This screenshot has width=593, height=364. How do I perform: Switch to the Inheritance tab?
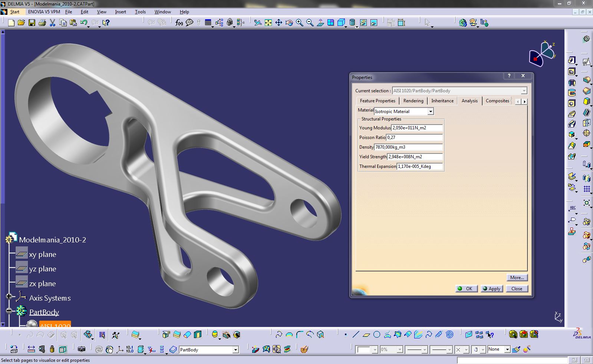click(442, 101)
